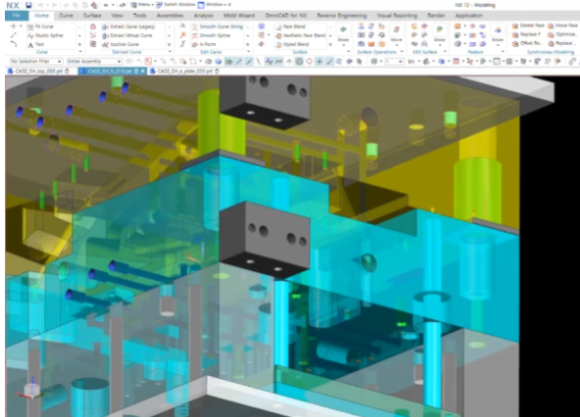Switch to CASE_SH_a_plate_003.prt document tab
The image size is (580, 417).
pos(185,71)
